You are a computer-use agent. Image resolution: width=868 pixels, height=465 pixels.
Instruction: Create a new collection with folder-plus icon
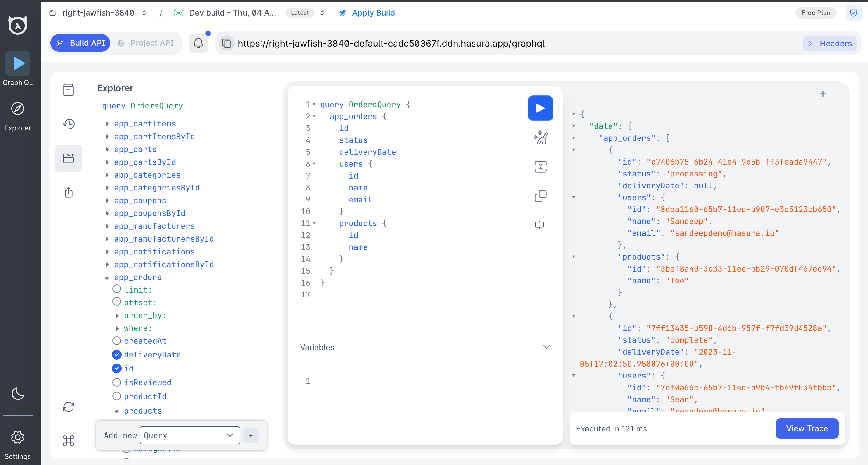pyautogui.click(x=69, y=158)
